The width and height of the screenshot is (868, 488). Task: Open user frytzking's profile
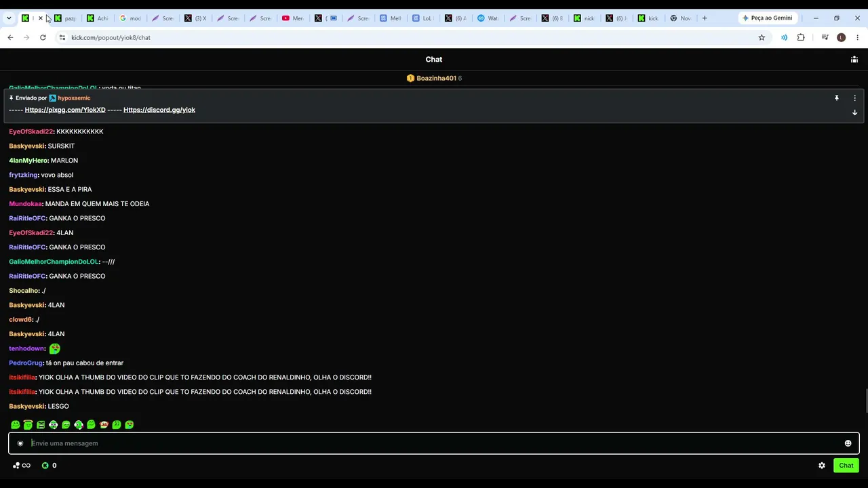click(x=23, y=175)
